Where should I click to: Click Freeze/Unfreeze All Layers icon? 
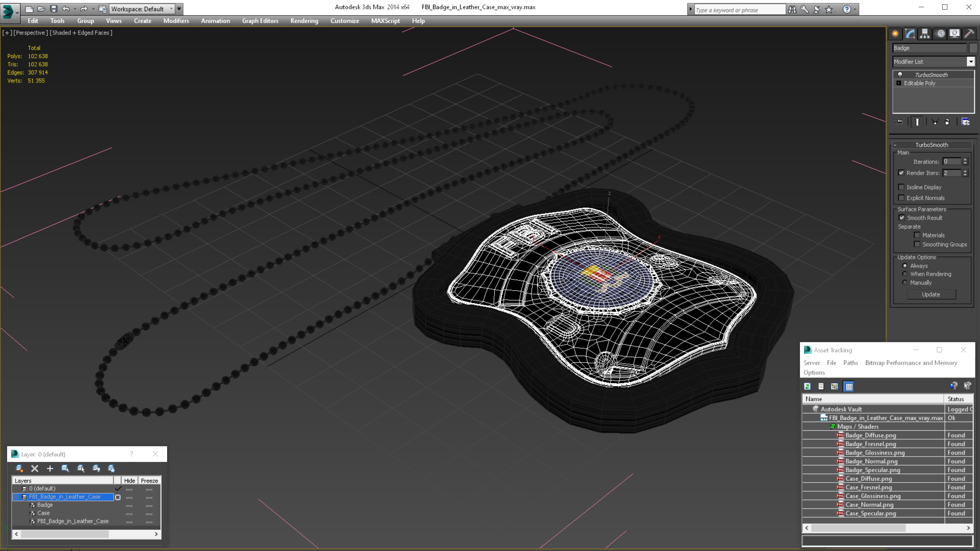112,468
